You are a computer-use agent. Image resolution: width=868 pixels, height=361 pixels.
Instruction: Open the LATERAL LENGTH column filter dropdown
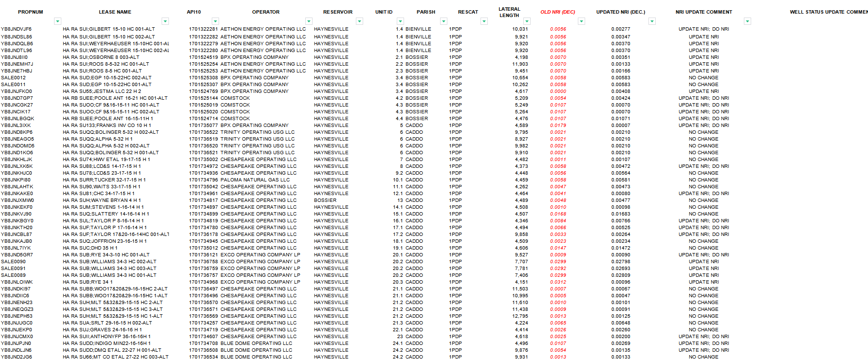[x=527, y=21]
